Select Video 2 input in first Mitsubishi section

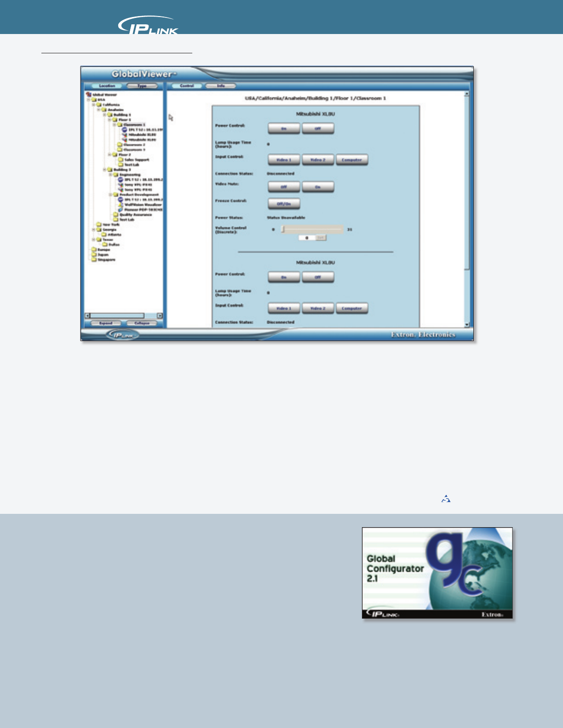pyautogui.click(x=318, y=160)
